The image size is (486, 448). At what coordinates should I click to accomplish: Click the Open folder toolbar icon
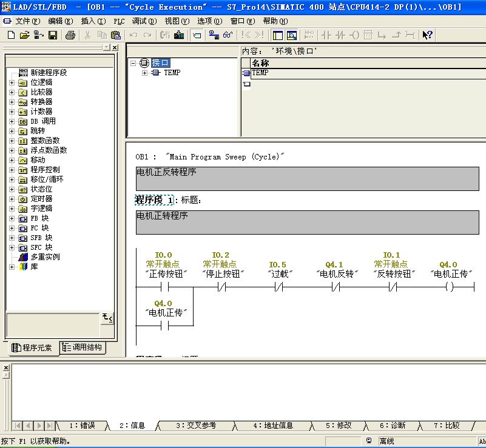click(x=24, y=35)
